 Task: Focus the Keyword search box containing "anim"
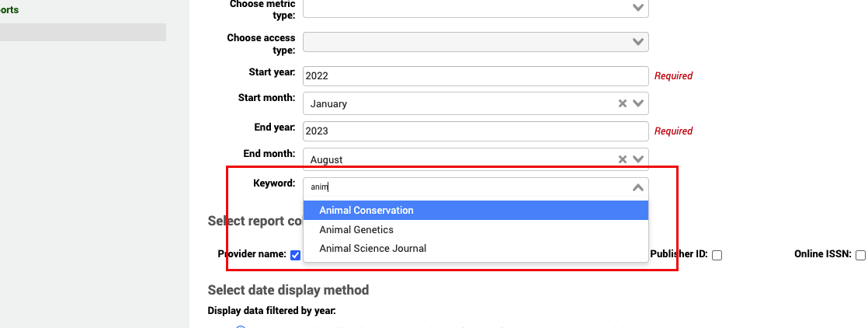click(466, 187)
